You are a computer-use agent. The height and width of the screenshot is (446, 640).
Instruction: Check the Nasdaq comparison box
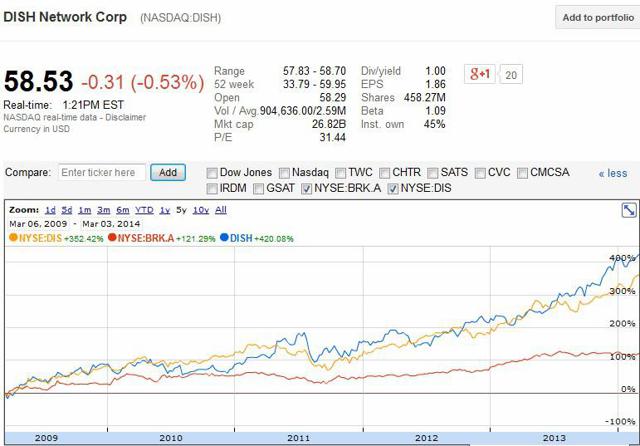point(284,173)
